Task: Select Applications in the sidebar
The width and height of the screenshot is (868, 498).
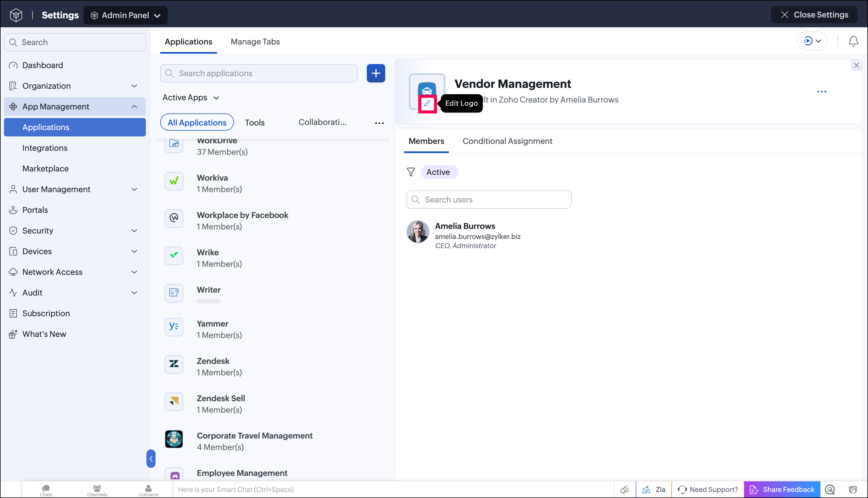Action: coord(75,127)
